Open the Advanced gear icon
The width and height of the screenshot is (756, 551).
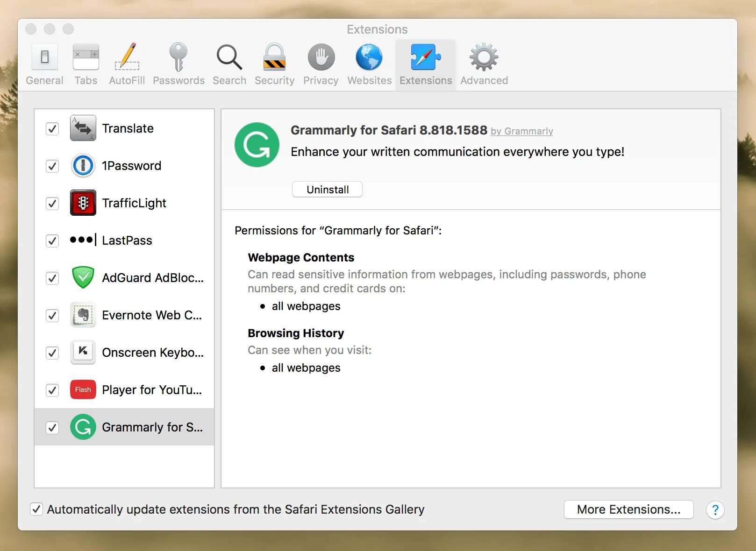point(484,57)
